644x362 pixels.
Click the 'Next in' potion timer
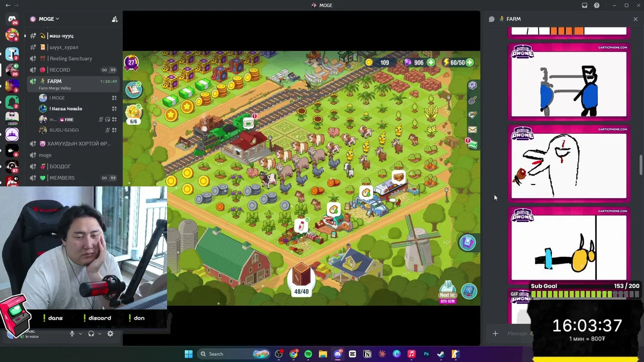pyautogui.click(x=447, y=293)
